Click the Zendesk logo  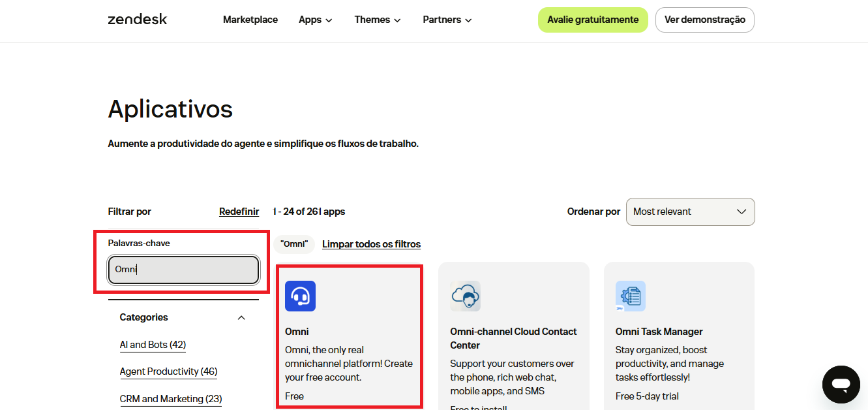(137, 20)
